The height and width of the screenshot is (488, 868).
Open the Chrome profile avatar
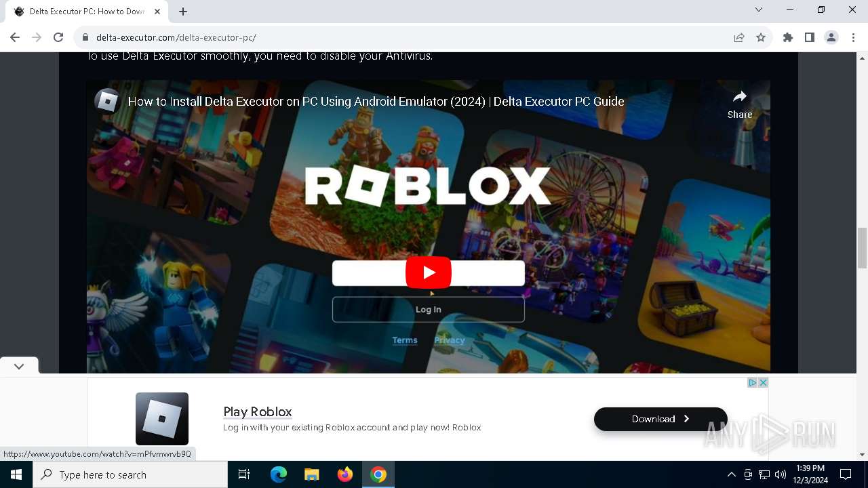pos(831,38)
